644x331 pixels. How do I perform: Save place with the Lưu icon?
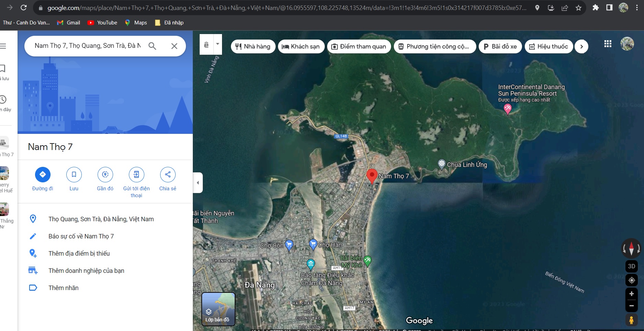[x=74, y=174]
